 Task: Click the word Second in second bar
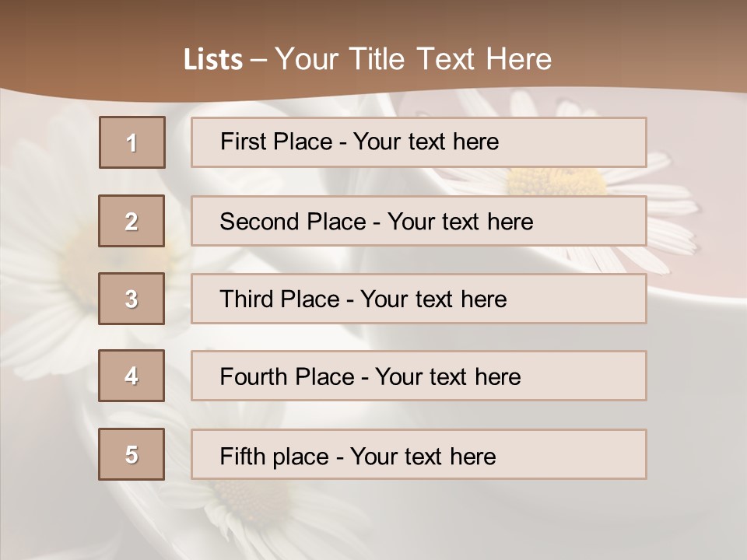260,222
